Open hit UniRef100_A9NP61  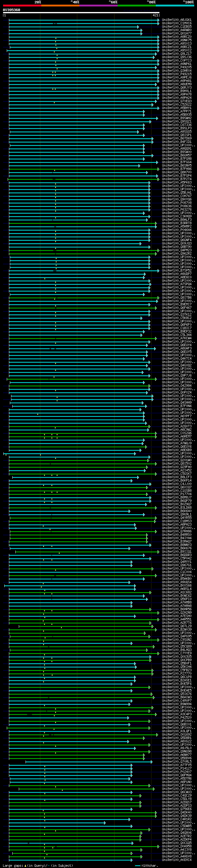click(x=177, y=64)
